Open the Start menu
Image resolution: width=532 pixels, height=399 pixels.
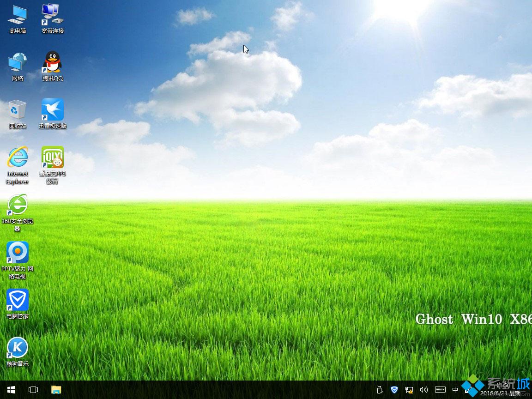[x=10, y=390]
